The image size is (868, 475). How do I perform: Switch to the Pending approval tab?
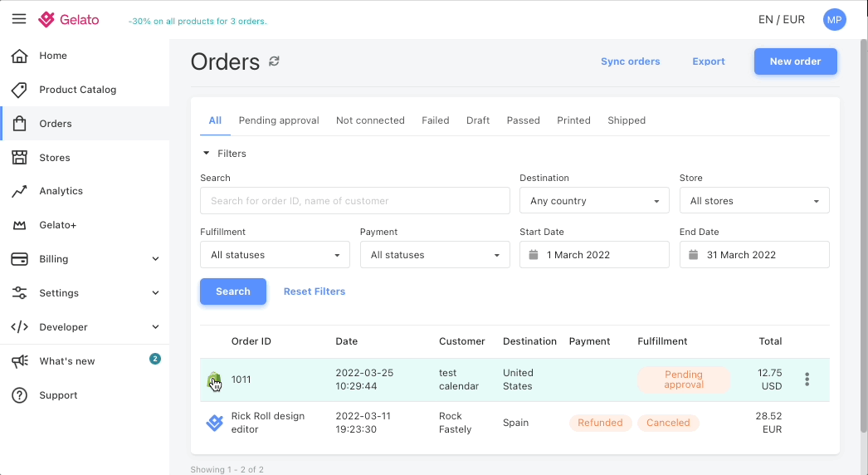click(279, 120)
